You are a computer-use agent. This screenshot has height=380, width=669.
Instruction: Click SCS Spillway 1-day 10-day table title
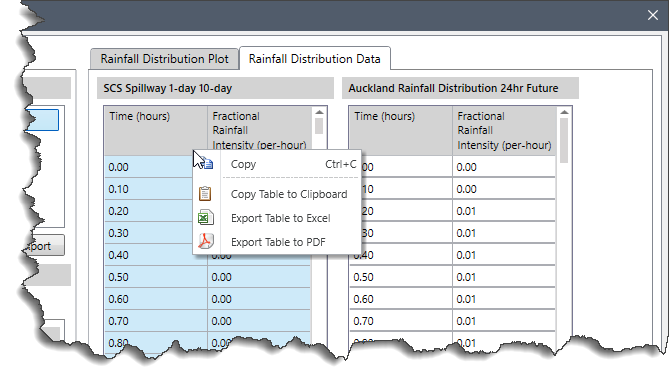(x=168, y=88)
